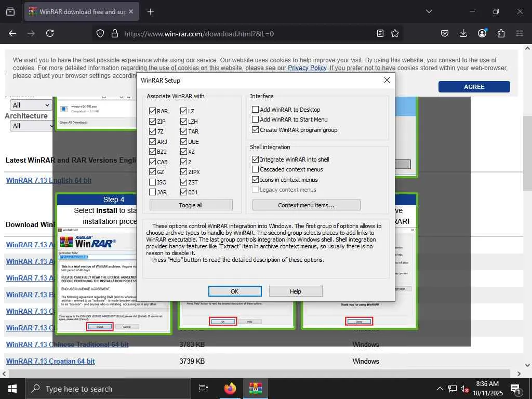Screen dimensions: 532x399
Task: Open notification center icon
Action: (x=516, y=389)
